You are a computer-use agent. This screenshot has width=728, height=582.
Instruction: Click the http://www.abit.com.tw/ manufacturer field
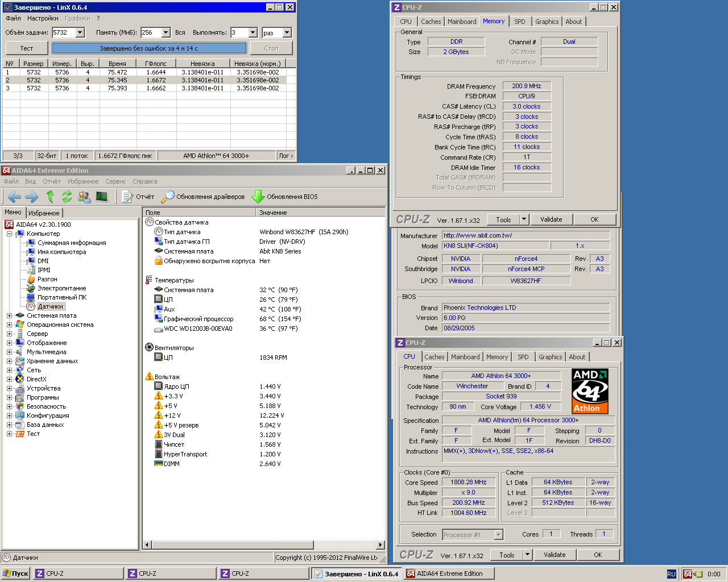tap(526, 235)
